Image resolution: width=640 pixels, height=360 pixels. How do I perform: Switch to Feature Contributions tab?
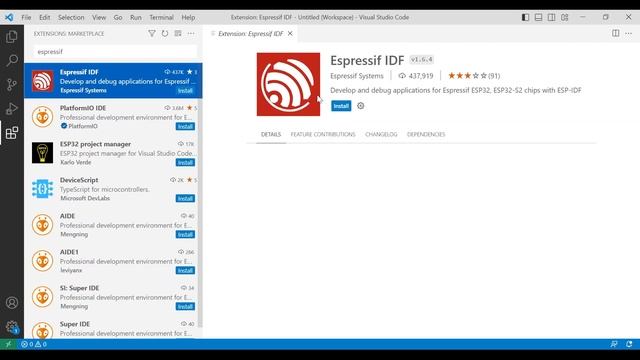click(x=323, y=134)
